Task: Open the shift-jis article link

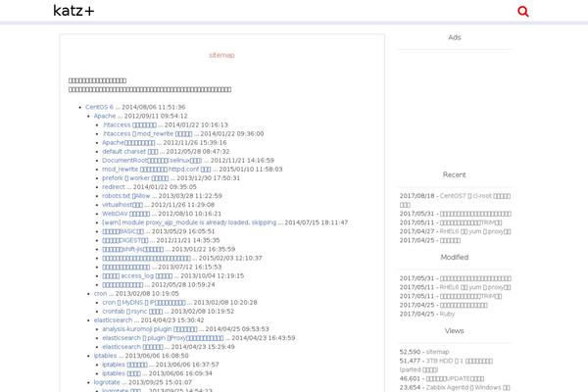Action: [132, 249]
